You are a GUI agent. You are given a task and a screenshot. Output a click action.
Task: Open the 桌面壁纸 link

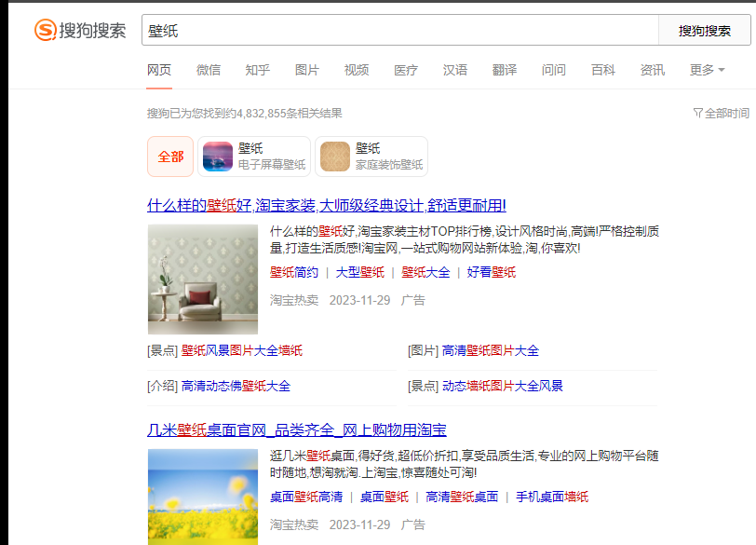(x=385, y=497)
